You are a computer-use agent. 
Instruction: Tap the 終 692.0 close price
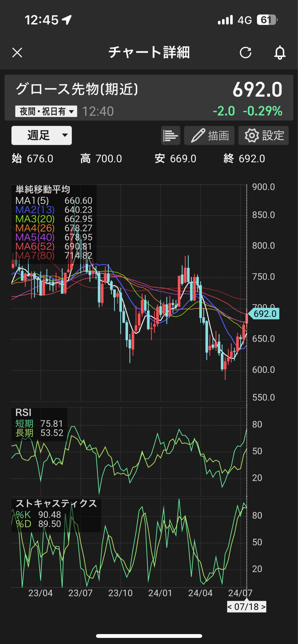click(x=244, y=158)
